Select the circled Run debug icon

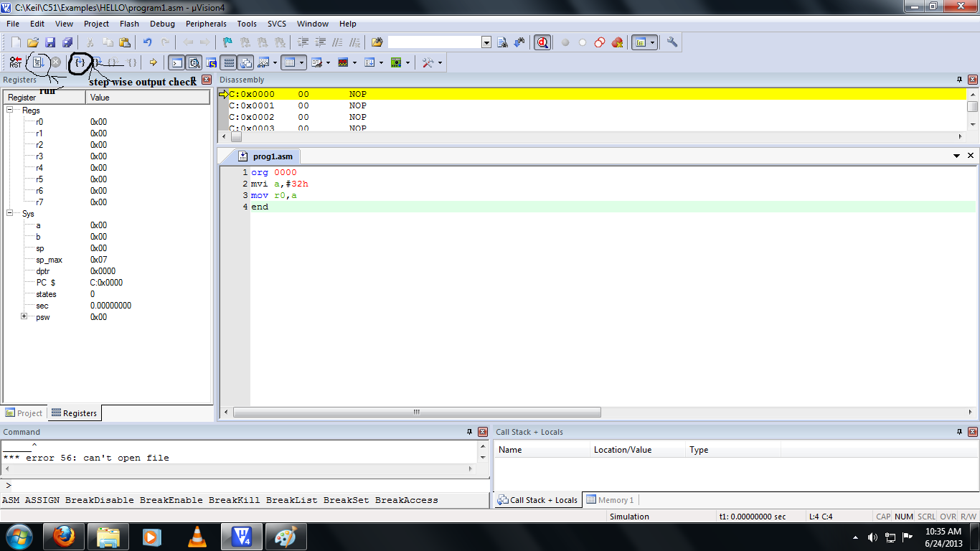coord(37,62)
